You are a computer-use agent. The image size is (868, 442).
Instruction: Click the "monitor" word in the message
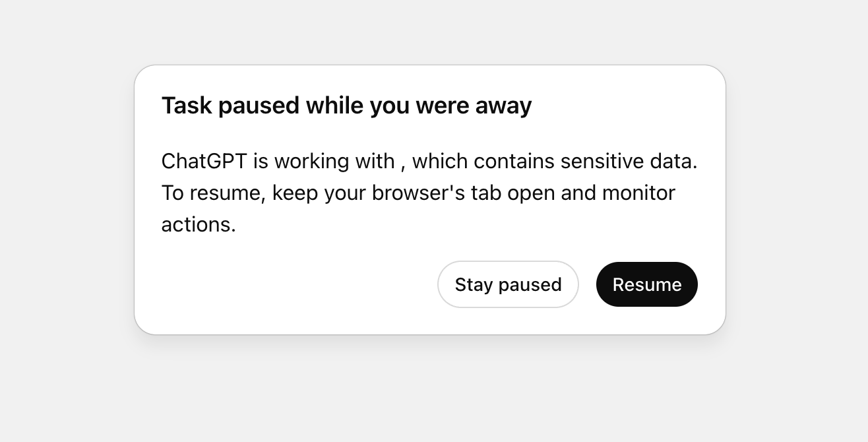[638, 193]
